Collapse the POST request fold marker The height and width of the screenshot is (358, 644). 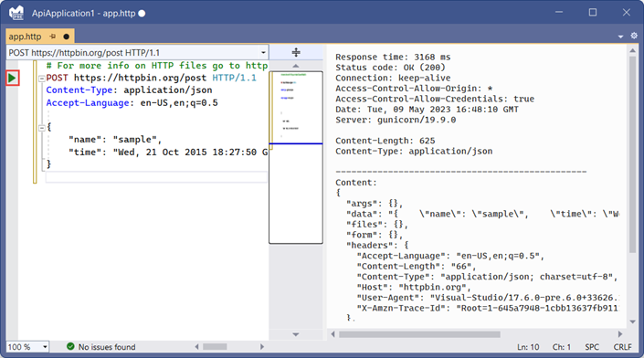pyautogui.click(x=41, y=78)
